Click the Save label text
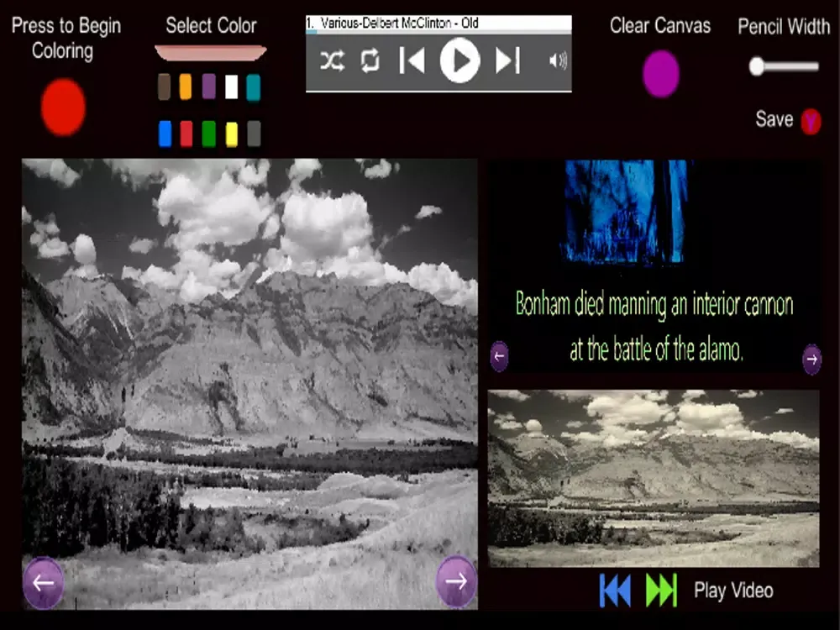840x630 pixels. [x=774, y=119]
